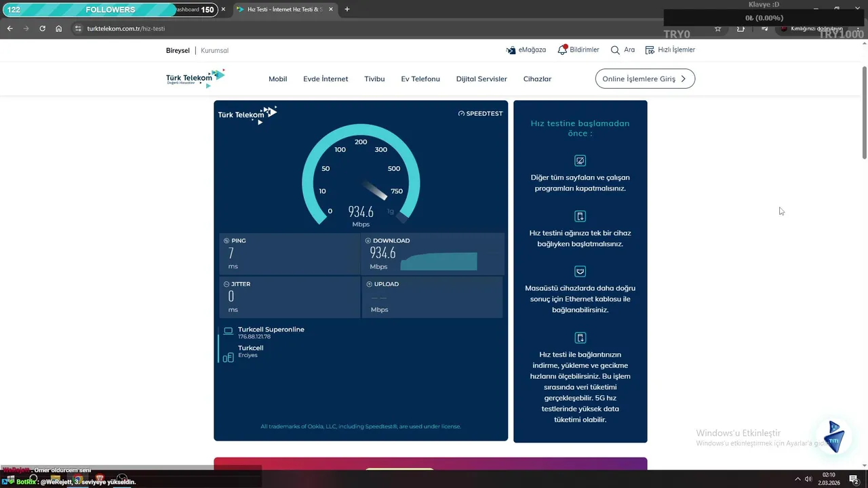Screen dimensions: 868x488
Task: Open the Dijital Servisler menu
Action: click(481, 79)
